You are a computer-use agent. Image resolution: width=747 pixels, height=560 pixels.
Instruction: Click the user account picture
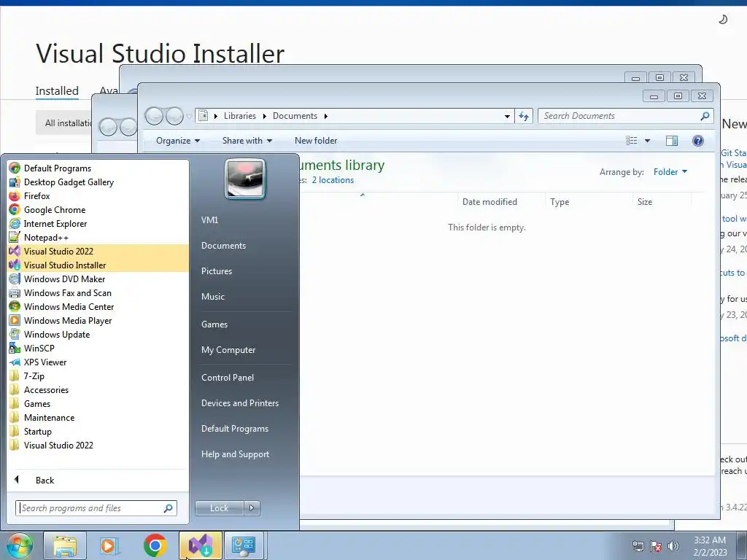coord(245,178)
